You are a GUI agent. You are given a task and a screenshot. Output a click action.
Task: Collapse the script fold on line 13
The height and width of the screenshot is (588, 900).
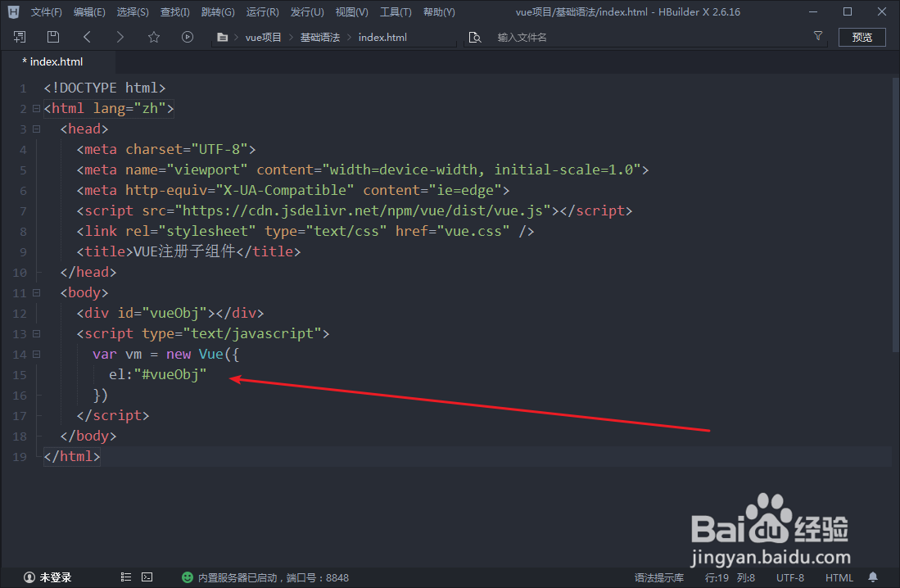pos(36,333)
